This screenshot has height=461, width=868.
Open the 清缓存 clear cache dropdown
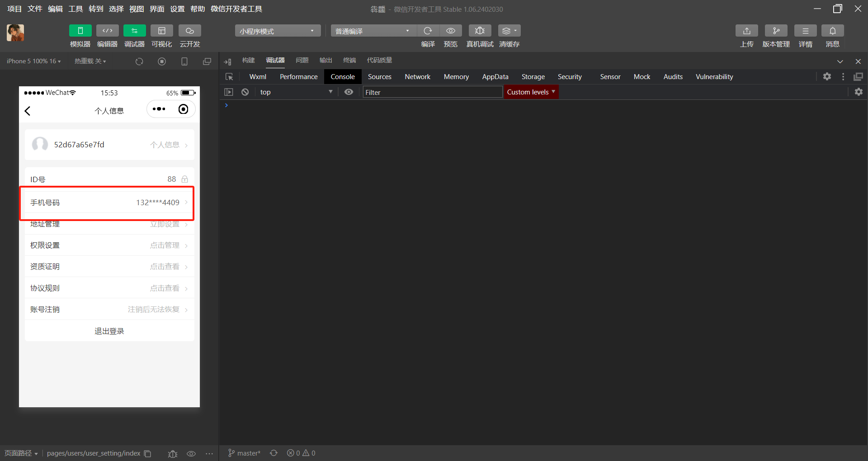[509, 31]
